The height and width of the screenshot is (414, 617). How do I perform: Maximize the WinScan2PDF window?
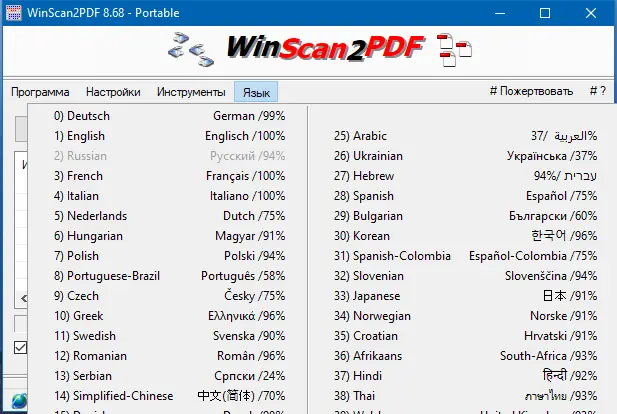pyautogui.click(x=545, y=13)
